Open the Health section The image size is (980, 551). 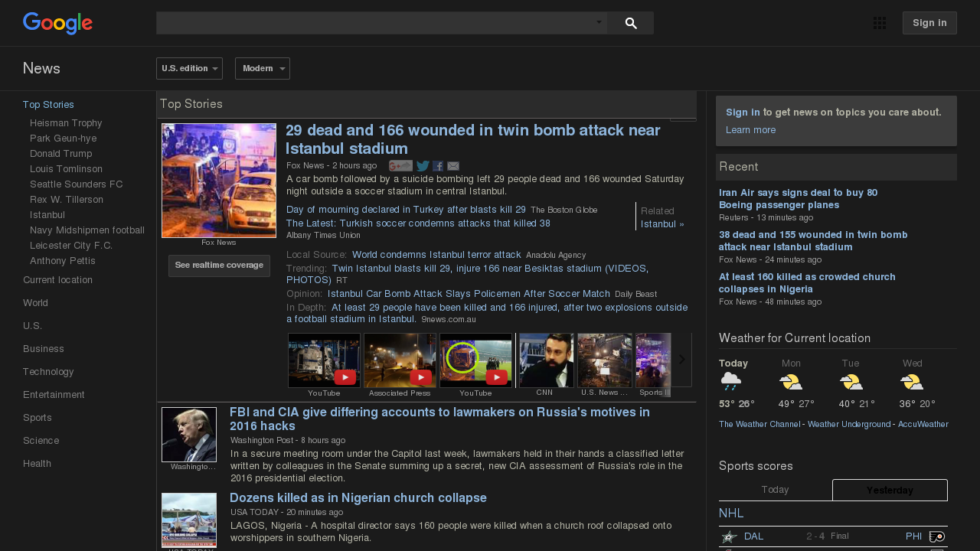click(37, 464)
